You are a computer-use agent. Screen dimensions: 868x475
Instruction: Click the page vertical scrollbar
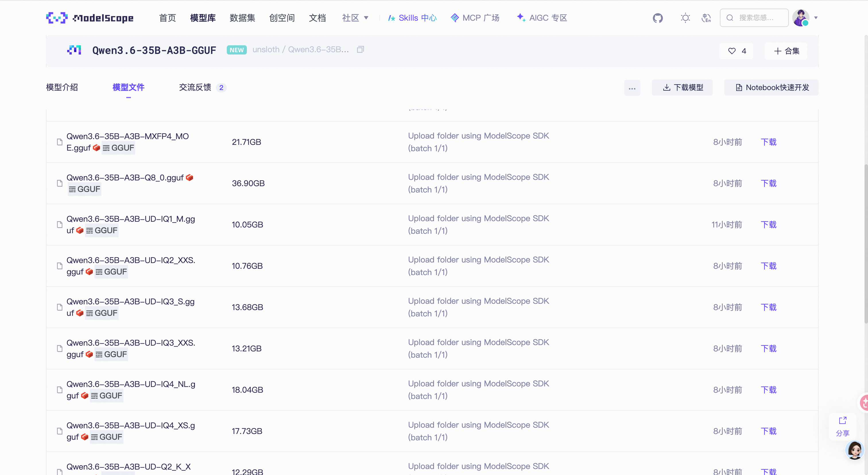coord(866,244)
